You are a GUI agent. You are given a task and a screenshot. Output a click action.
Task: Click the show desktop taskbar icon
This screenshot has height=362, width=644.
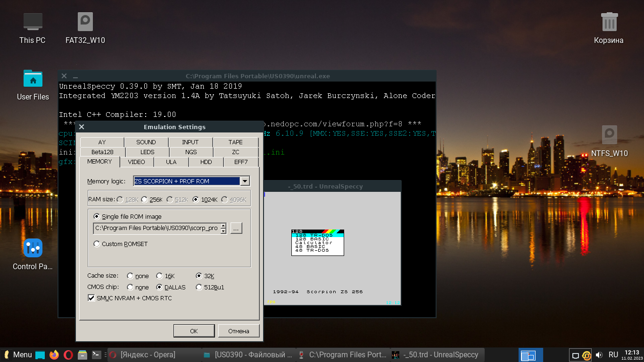40,355
